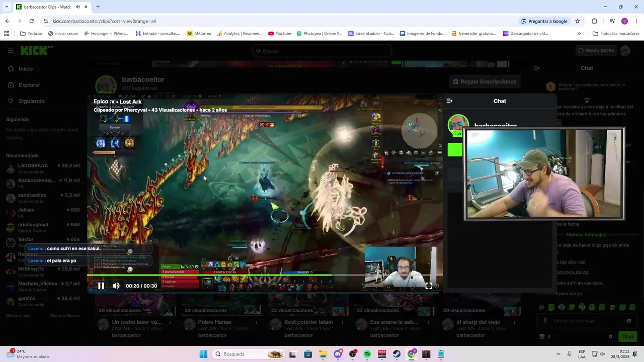This screenshot has height=362, width=644.
Task: Click the green Chat send button
Action: pyautogui.click(x=628, y=336)
